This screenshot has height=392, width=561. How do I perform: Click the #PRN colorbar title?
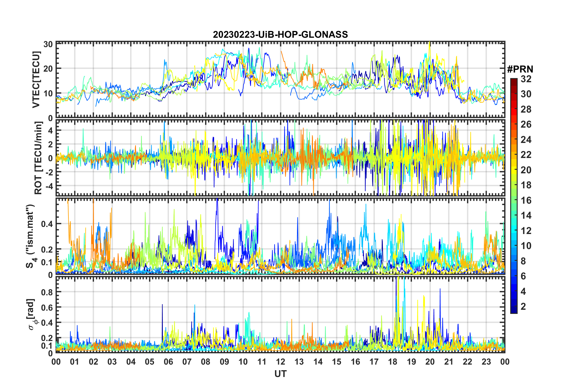click(x=520, y=69)
